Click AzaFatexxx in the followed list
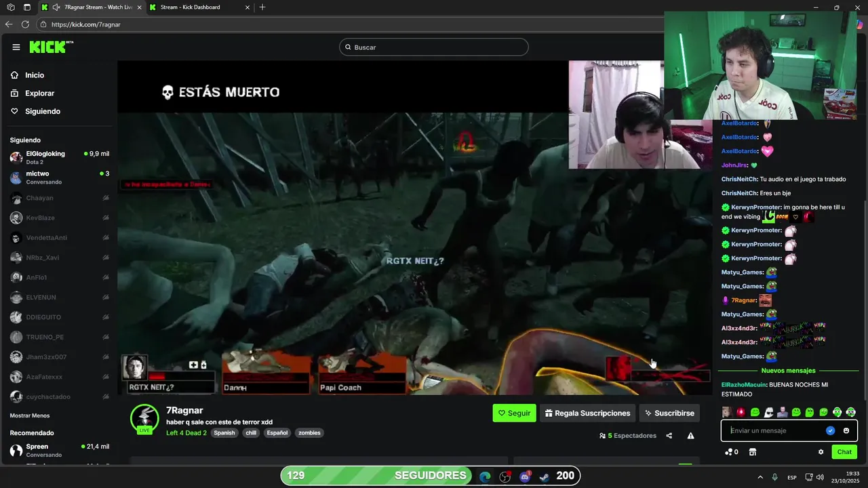Screen dimensions: 868x488 click(60, 377)
